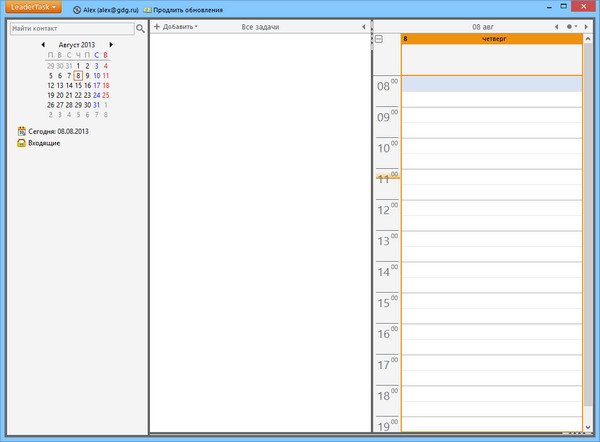Collapse the task panel with left arrow

363,26
